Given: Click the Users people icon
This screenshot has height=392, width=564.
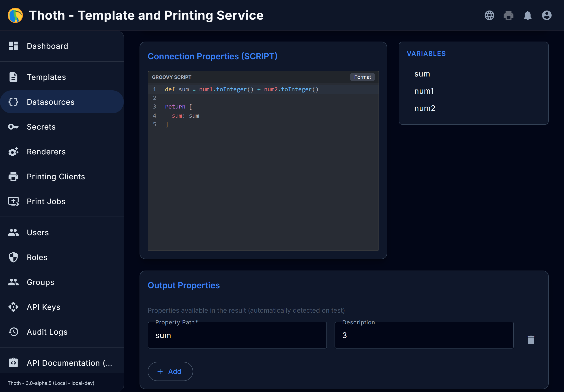Looking at the screenshot, I should click(x=13, y=232).
